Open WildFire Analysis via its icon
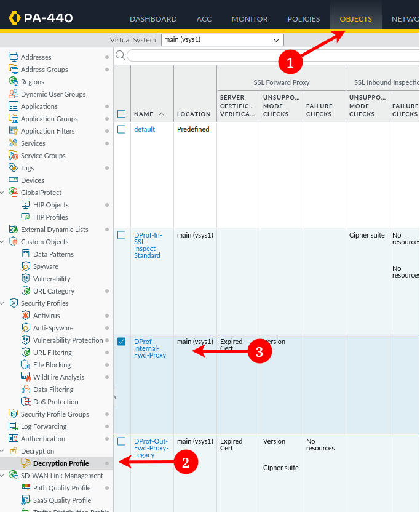Viewport: 420px width, 512px height. [x=26, y=377]
